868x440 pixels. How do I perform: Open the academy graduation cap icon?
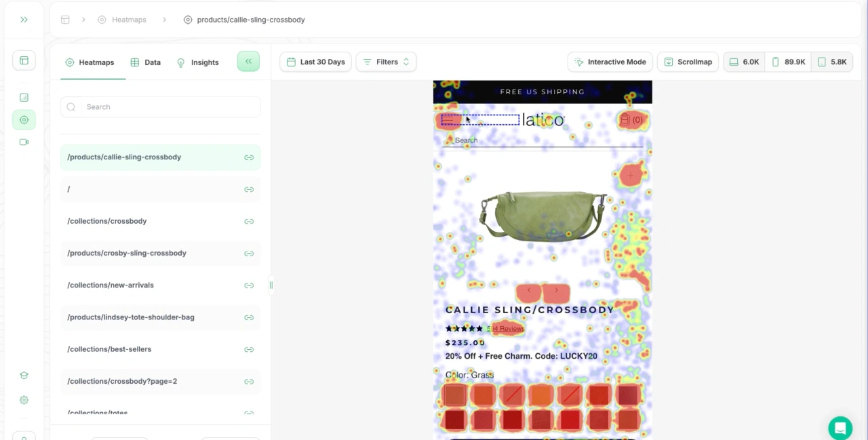click(x=24, y=376)
